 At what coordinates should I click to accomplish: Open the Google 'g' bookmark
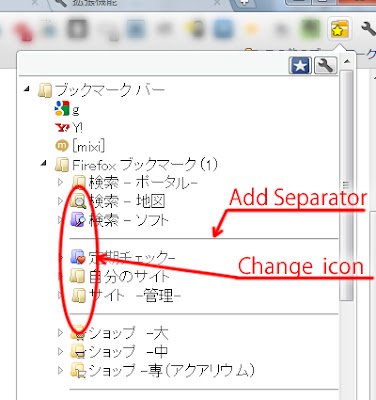[x=76, y=109]
